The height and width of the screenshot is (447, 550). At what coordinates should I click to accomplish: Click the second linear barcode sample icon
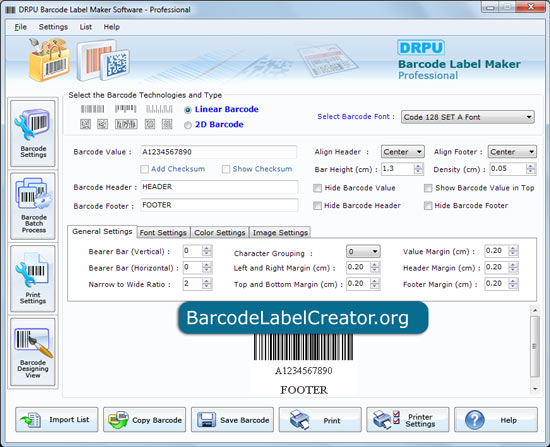pyautogui.click(x=125, y=109)
